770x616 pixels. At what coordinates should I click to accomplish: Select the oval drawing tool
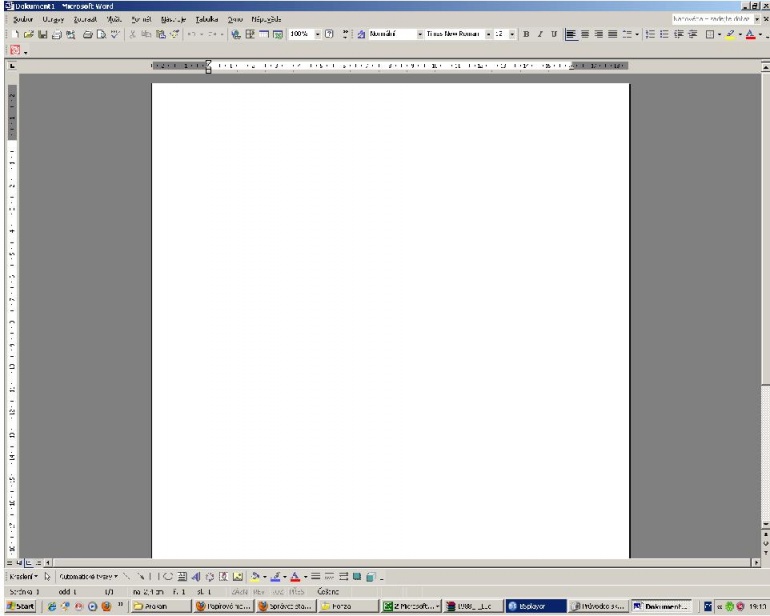[168, 577]
